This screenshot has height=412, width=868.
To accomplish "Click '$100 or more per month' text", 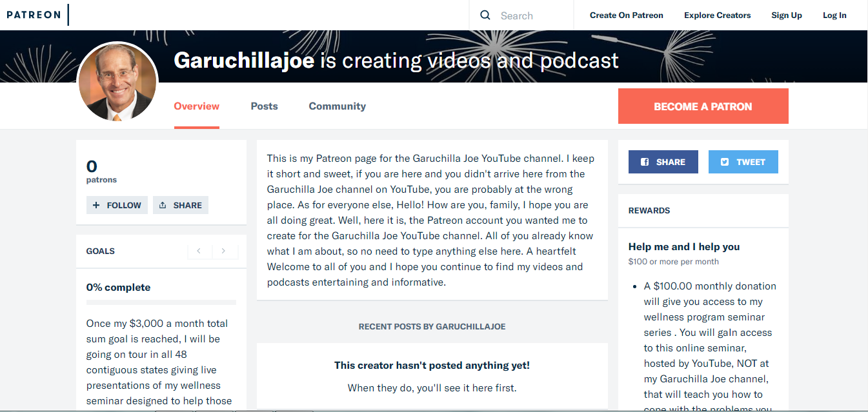I will (674, 262).
